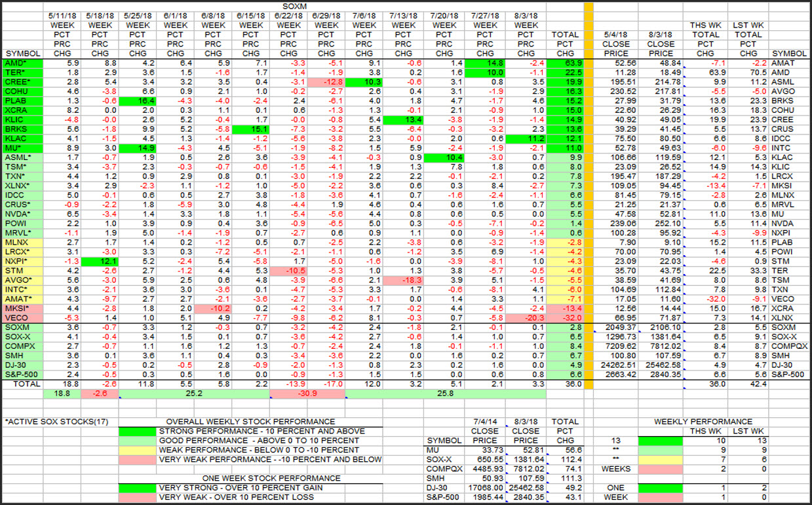Click the -17.0 cell in TOTAL row
The image size is (812, 505).
pyautogui.click(x=325, y=384)
